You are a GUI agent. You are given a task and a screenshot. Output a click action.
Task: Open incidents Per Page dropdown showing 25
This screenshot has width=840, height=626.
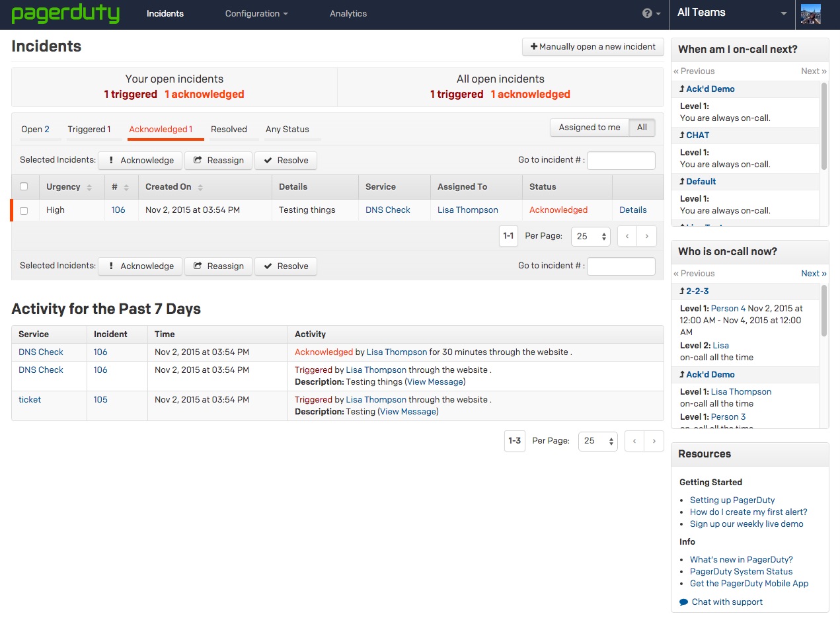click(590, 237)
